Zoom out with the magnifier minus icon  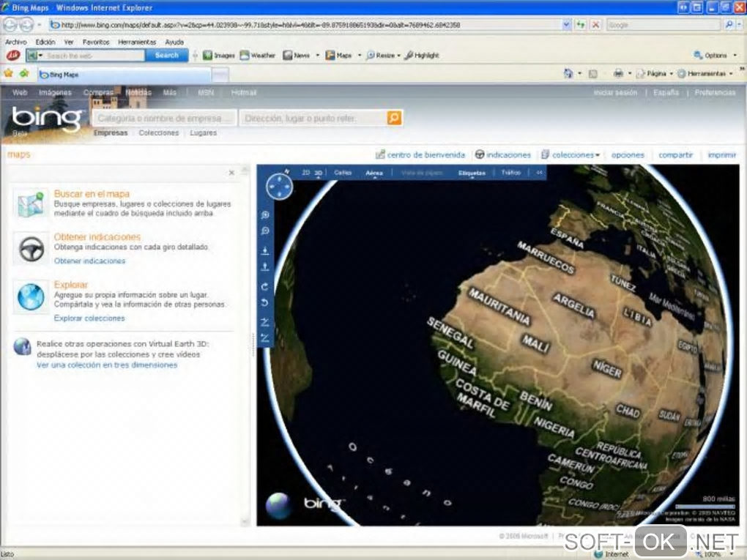(265, 231)
